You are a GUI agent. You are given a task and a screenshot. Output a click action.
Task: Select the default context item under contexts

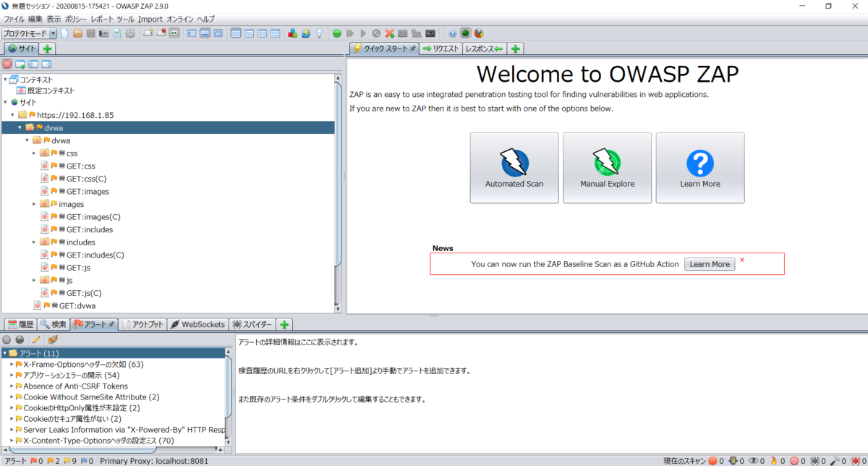pyautogui.click(x=51, y=90)
